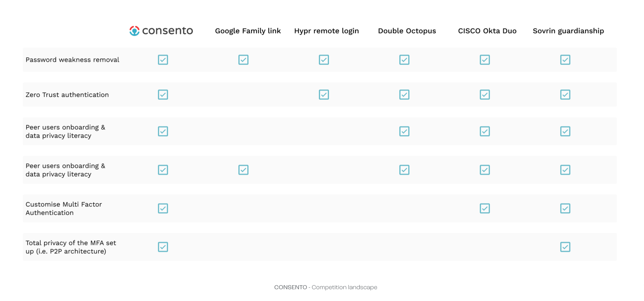This screenshot has width=644, height=301.
Task: Select the Zero Trust authentication row label
Action: pyautogui.click(x=67, y=95)
